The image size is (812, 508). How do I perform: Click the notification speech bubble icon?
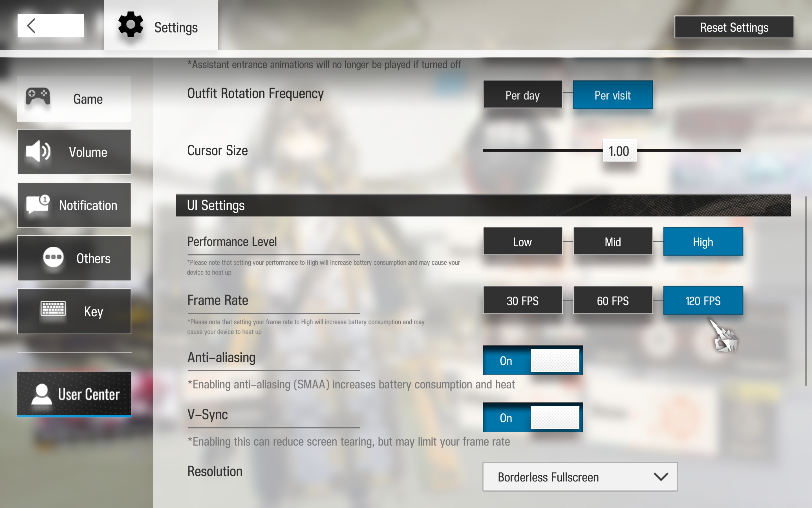[x=38, y=204]
